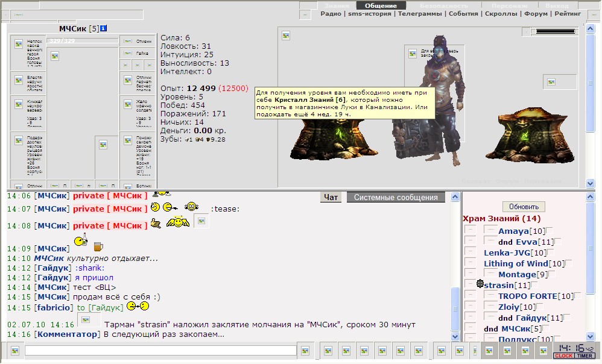602x364 pixels.
Task: Click the broken image icon in the 14:08 message
Action: pyautogui.click(x=201, y=221)
